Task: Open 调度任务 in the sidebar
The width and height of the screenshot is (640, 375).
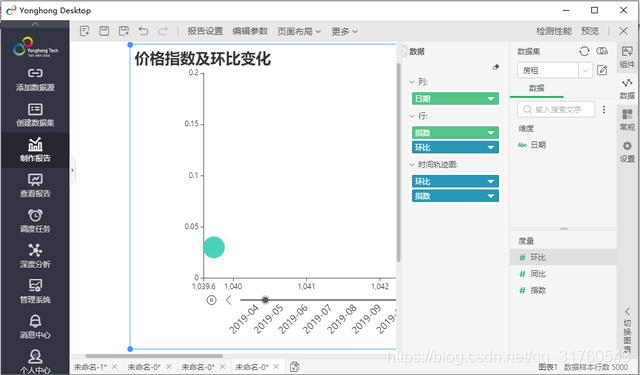Action: (35, 221)
